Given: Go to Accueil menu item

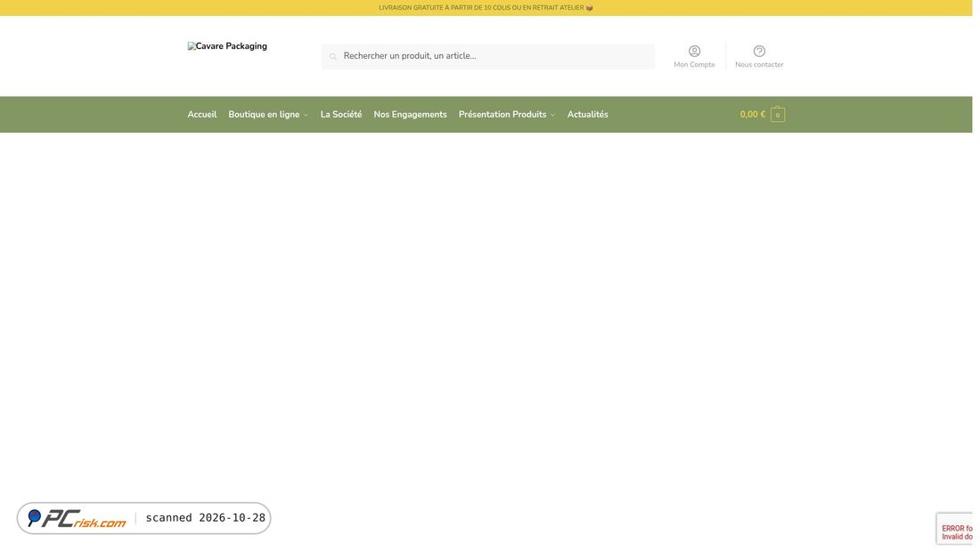Looking at the screenshot, I should click(x=202, y=114).
